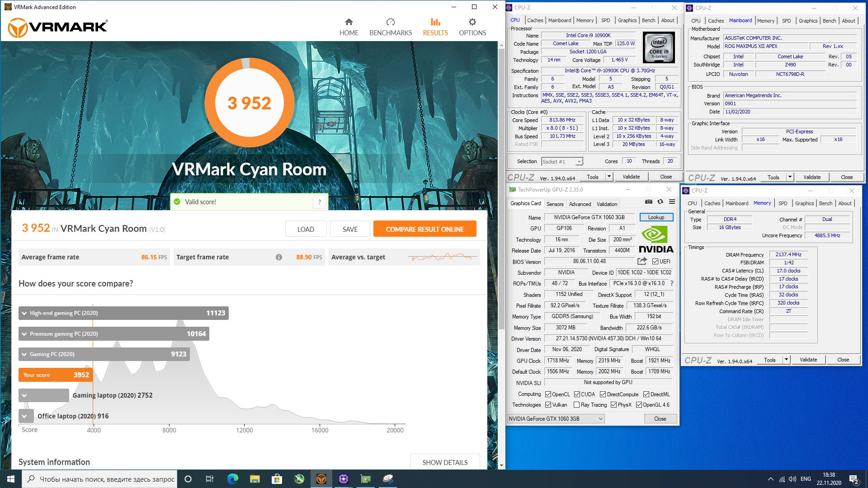Switch ENG input language indicator

[806, 479]
